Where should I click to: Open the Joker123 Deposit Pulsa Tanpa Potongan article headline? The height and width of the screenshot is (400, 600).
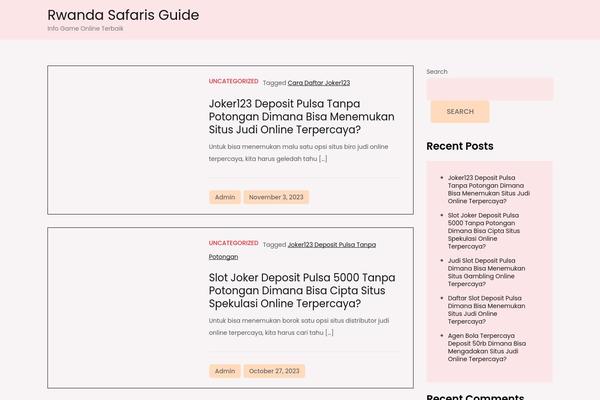click(x=302, y=116)
